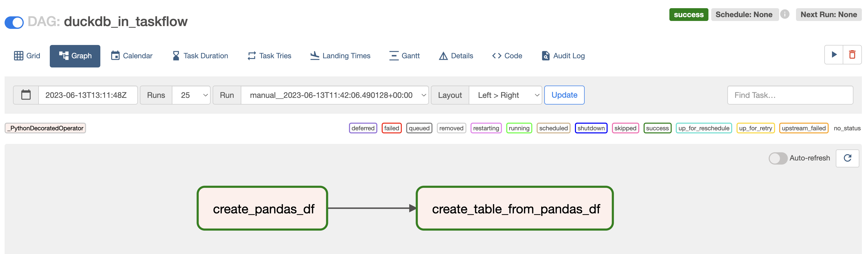Open the calendar date picker icon
Screen dimensions: 868x254
pos(26,95)
